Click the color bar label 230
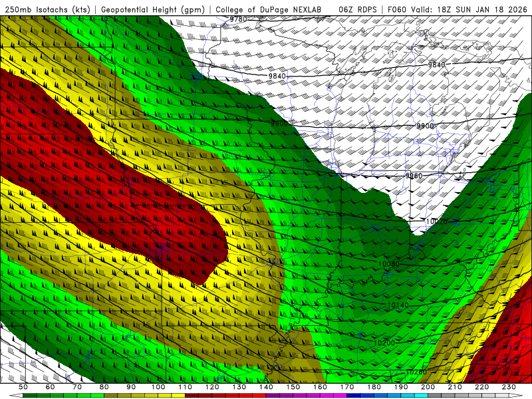The image size is (532, 399). [509, 387]
